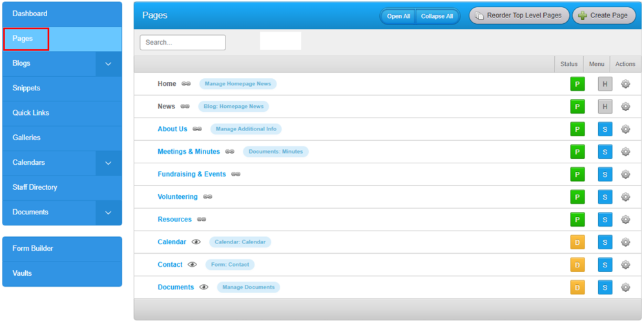This screenshot has height=321, width=644.
Task: Open Form Builder in the sidebar
Action: point(62,249)
